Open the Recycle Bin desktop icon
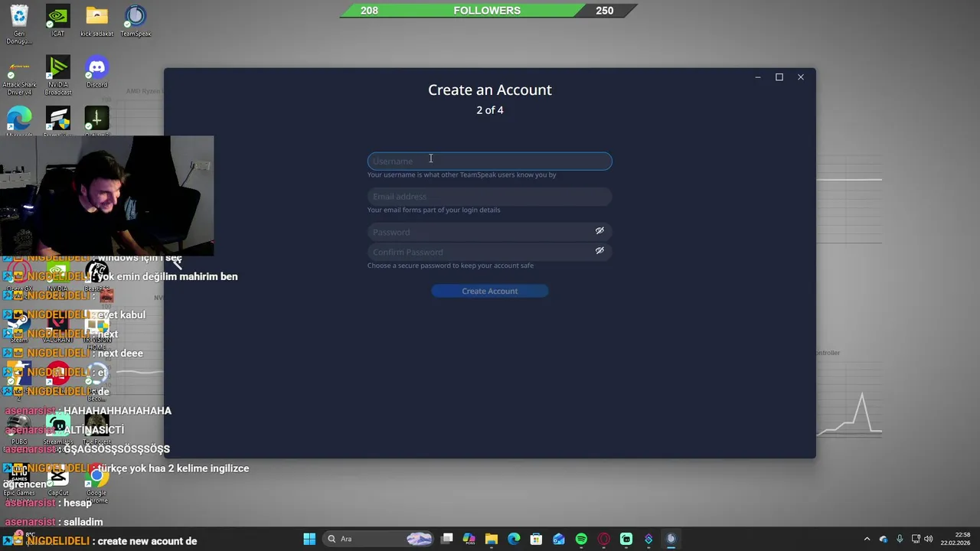 19,24
